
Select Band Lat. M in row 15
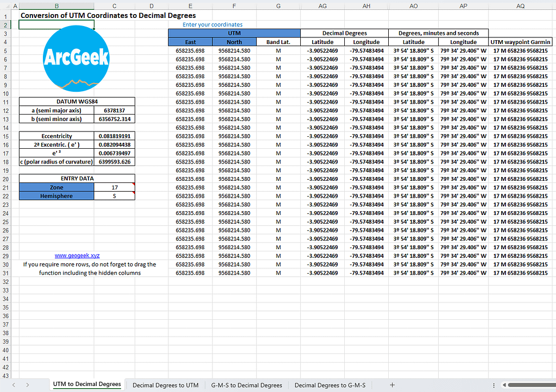tap(279, 136)
